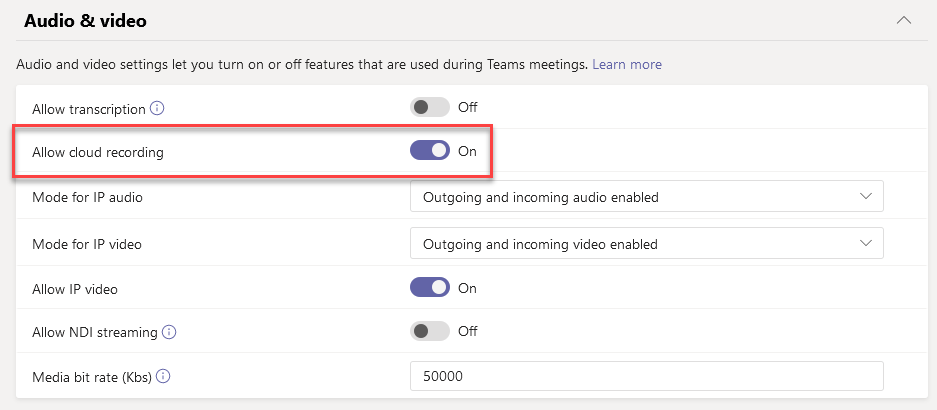The width and height of the screenshot is (937, 410).
Task: Collapse the Audio & video section chevron
Action: point(904,19)
